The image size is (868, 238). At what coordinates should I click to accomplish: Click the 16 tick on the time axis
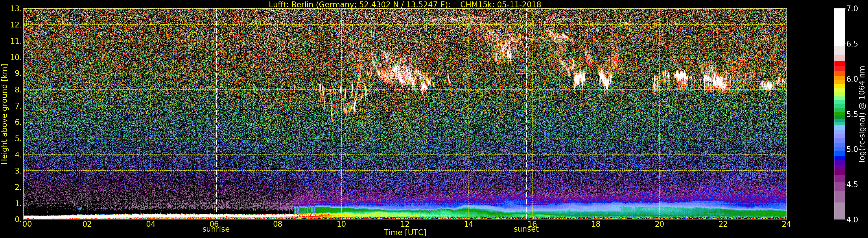point(532,224)
